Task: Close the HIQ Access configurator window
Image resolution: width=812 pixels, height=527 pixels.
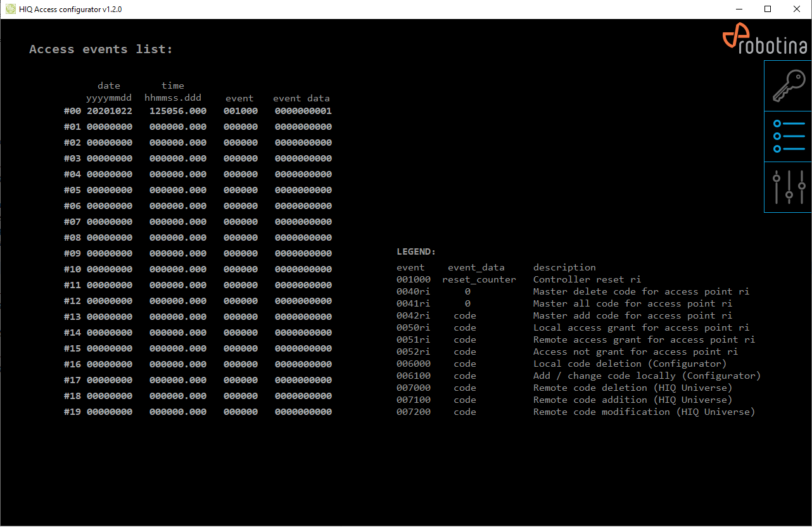Action: 797,9
